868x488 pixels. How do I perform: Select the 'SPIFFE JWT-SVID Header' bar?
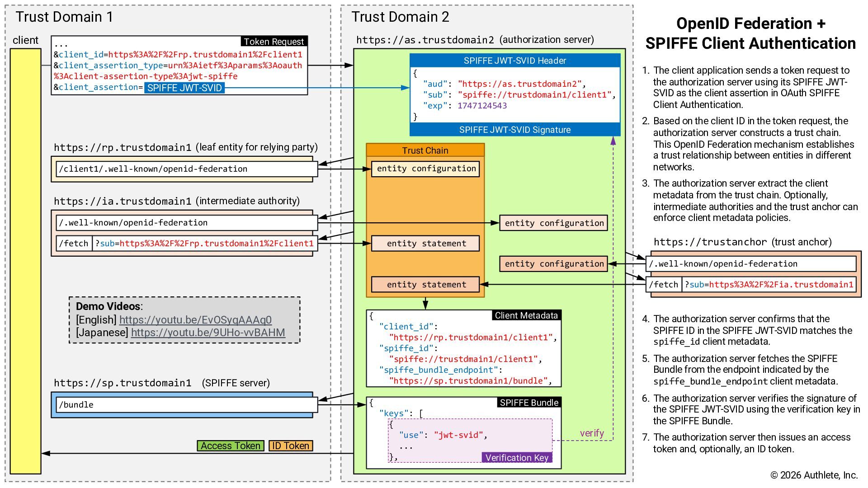coord(515,61)
